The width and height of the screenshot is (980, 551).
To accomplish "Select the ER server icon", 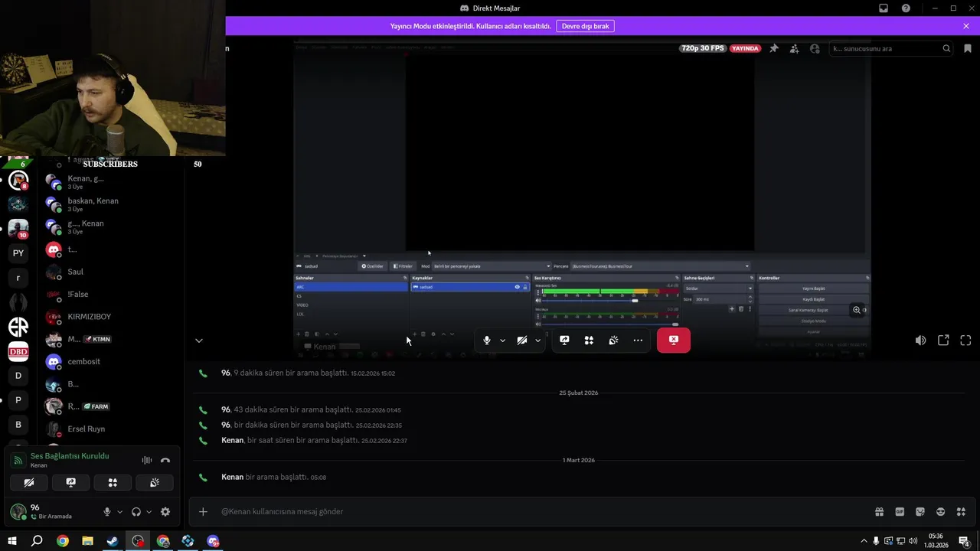I will (x=18, y=327).
